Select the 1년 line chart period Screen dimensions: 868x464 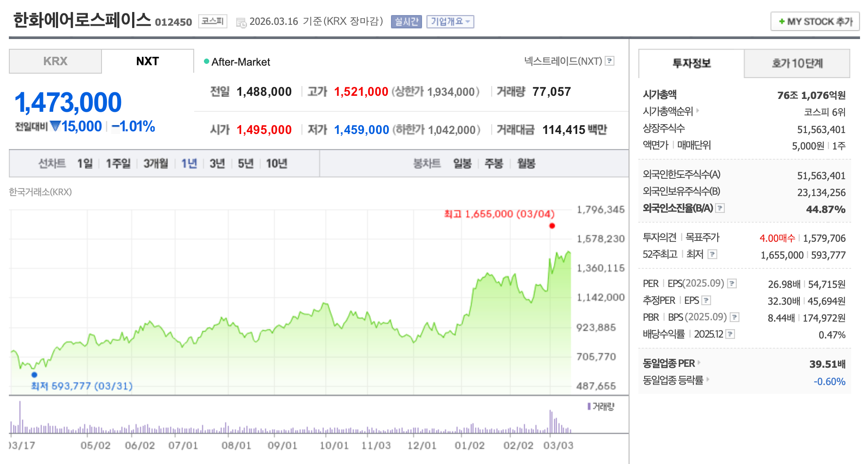(189, 164)
